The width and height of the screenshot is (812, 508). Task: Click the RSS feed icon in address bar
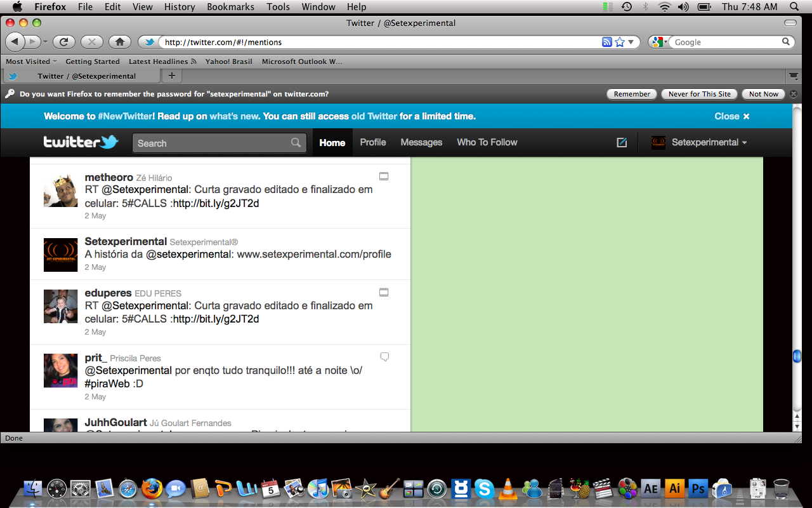pyautogui.click(x=607, y=42)
